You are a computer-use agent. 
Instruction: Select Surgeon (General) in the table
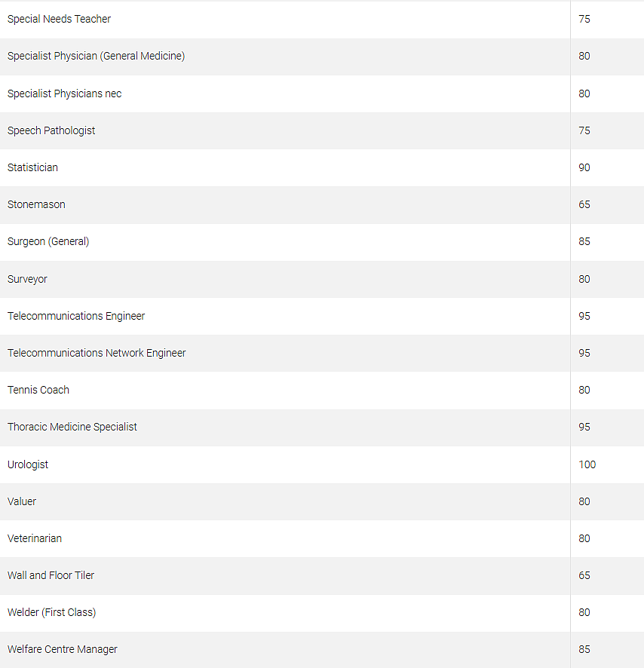click(x=48, y=241)
